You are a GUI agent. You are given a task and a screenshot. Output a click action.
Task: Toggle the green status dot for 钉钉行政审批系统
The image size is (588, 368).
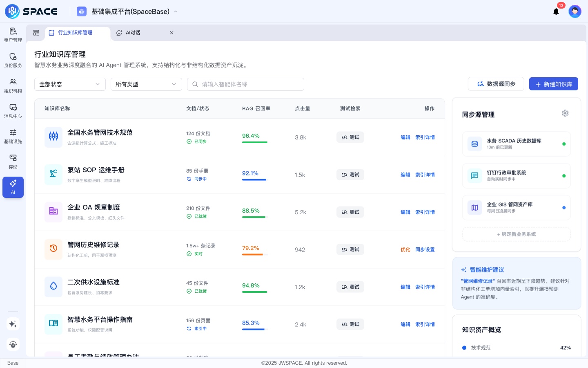coord(564,176)
